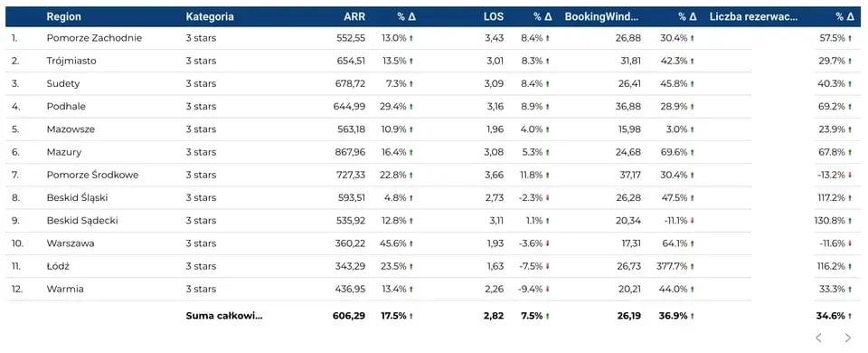Click the Suma całkowita total label
The height and width of the screenshot is (353, 868).
click(x=224, y=316)
